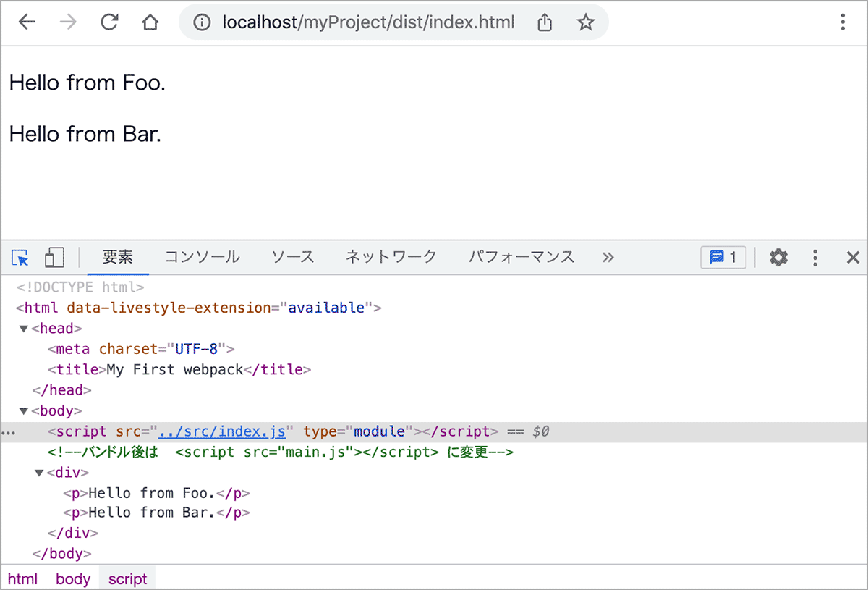
Task: Switch to the ネットワーク tab
Action: (x=391, y=257)
